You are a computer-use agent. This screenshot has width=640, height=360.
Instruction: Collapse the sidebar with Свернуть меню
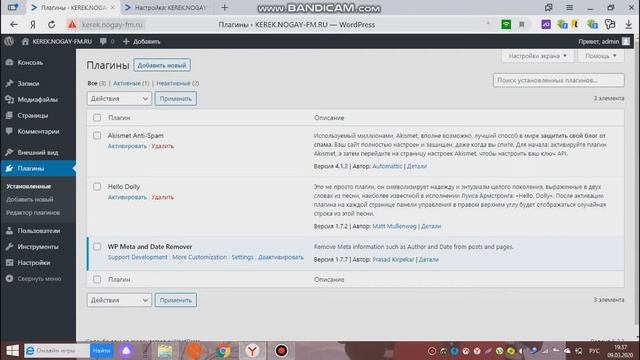click(38, 279)
